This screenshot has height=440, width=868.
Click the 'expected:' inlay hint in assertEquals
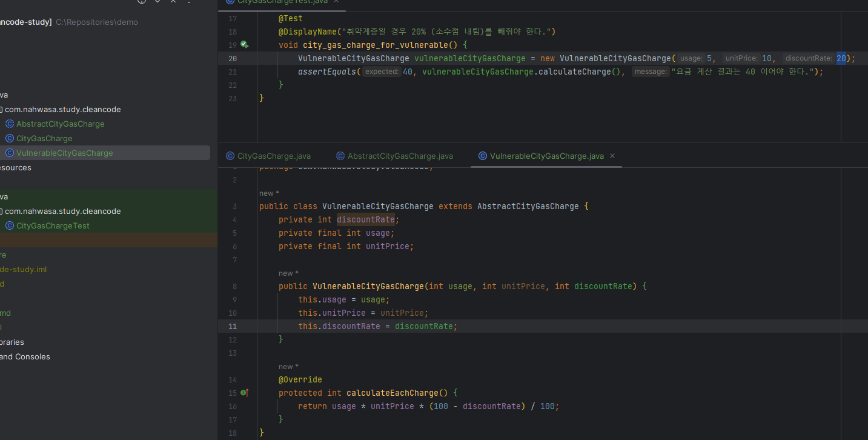tap(382, 72)
